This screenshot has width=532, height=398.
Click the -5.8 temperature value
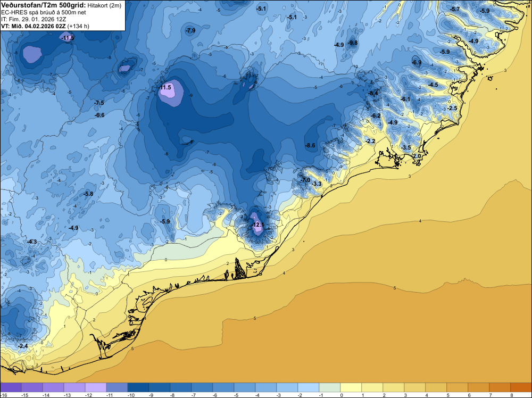[x=88, y=194]
